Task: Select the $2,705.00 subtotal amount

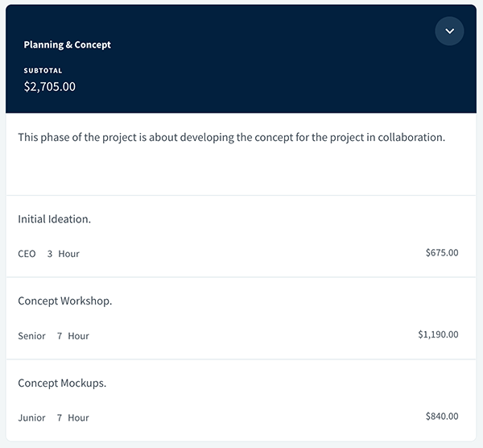Action: click(50, 86)
